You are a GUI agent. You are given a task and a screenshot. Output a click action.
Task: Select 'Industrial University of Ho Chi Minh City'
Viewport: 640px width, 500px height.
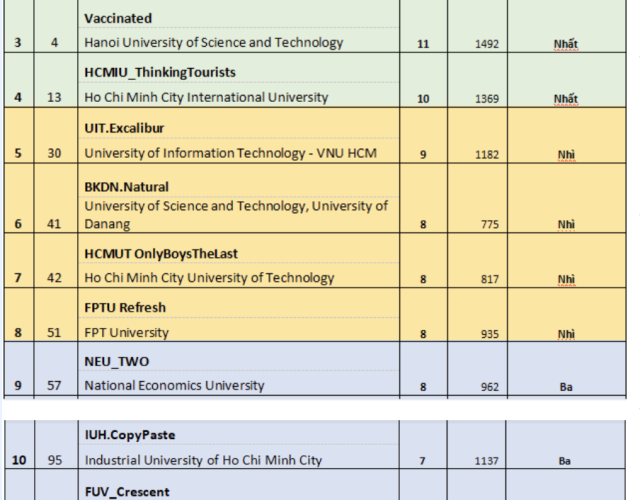pyautogui.click(x=203, y=460)
